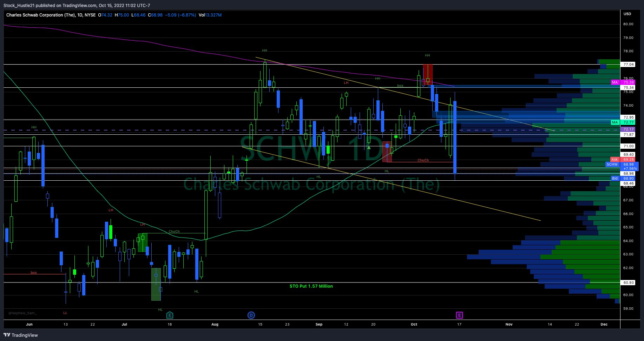This screenshot has height=341, width=644.
Task: Click 65.00 on the price axis
Action: 628,227
